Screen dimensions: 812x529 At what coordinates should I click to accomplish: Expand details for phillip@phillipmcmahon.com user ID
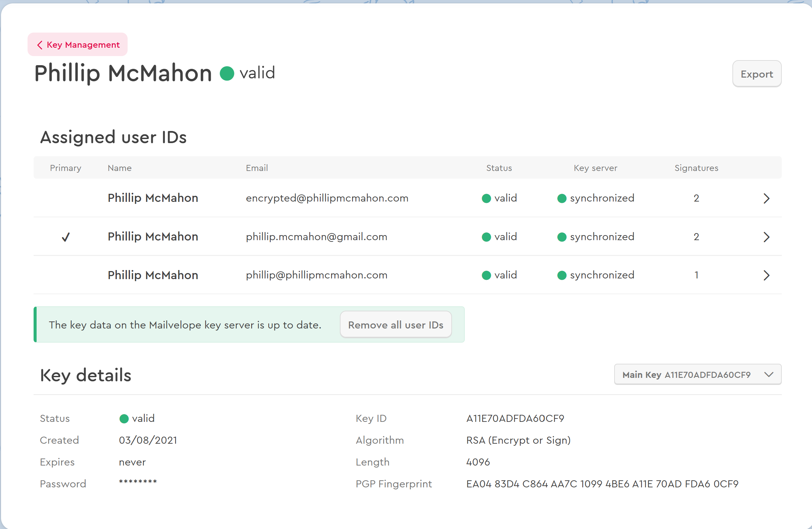767,275
